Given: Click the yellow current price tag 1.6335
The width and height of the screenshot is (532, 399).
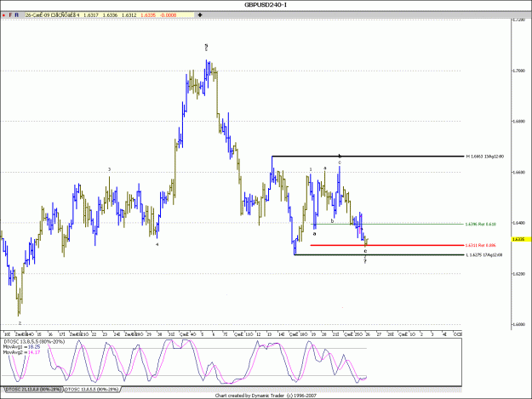Looking at the screenshot, I should 522,239.
